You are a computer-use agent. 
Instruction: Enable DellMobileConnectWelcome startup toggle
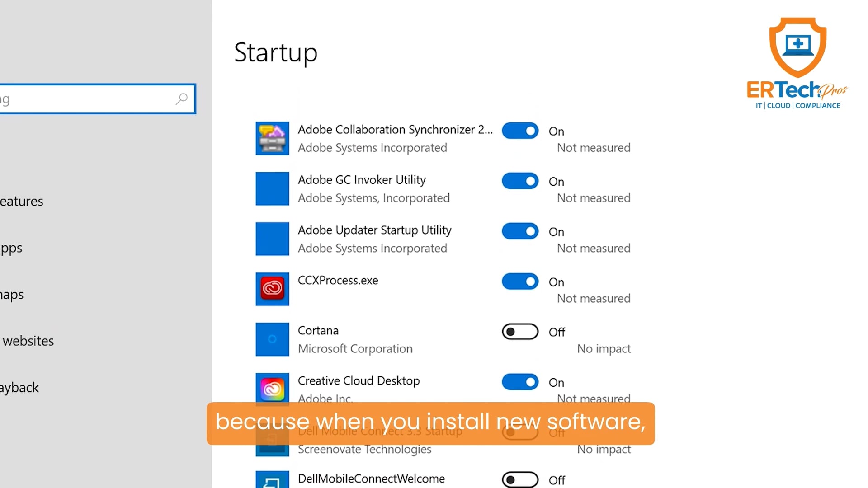(x=520, y=479)
